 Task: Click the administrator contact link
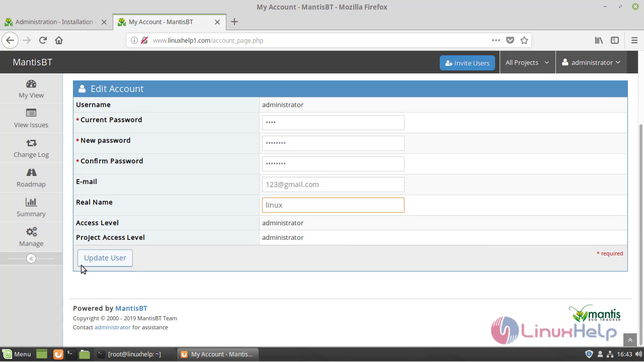(113, 327)
